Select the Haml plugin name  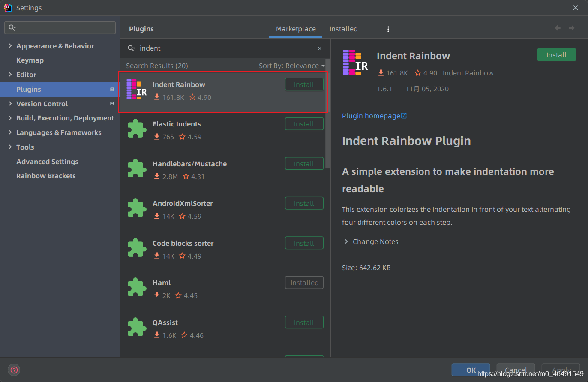[162, 283]
